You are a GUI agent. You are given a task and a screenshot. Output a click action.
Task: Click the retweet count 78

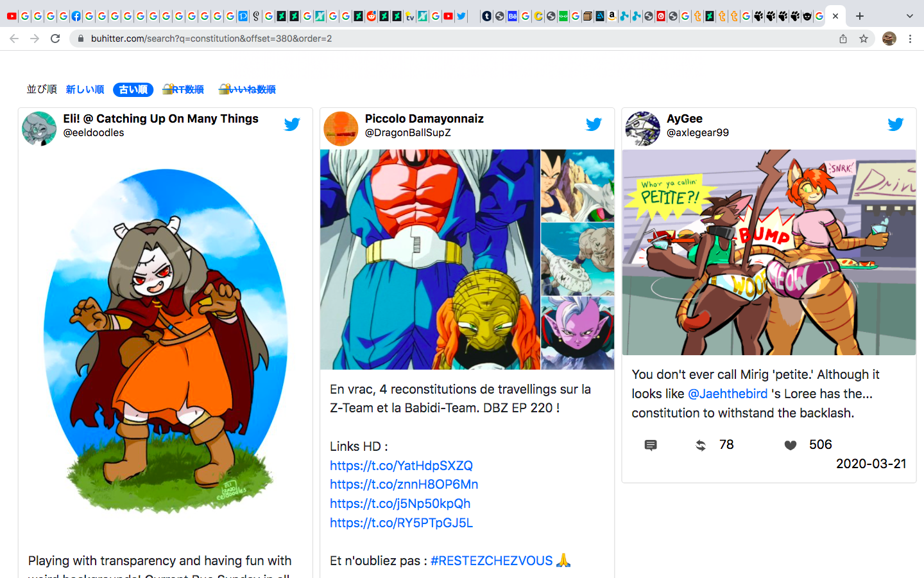click(726, 444)
